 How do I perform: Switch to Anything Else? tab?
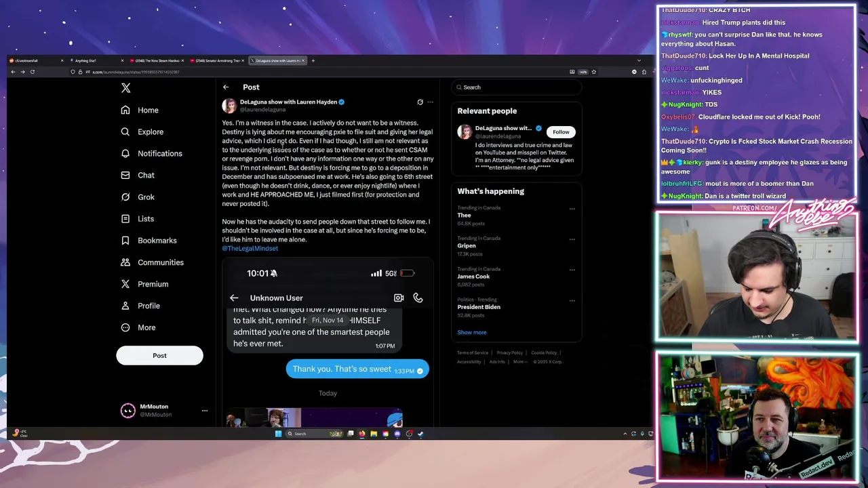pos(96,60)
